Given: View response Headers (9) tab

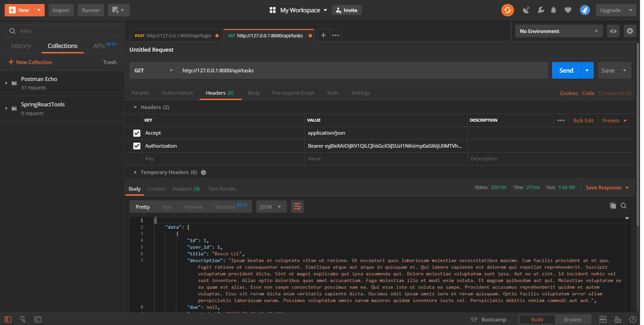Looking at the screenshot, I should click(186, 189).
